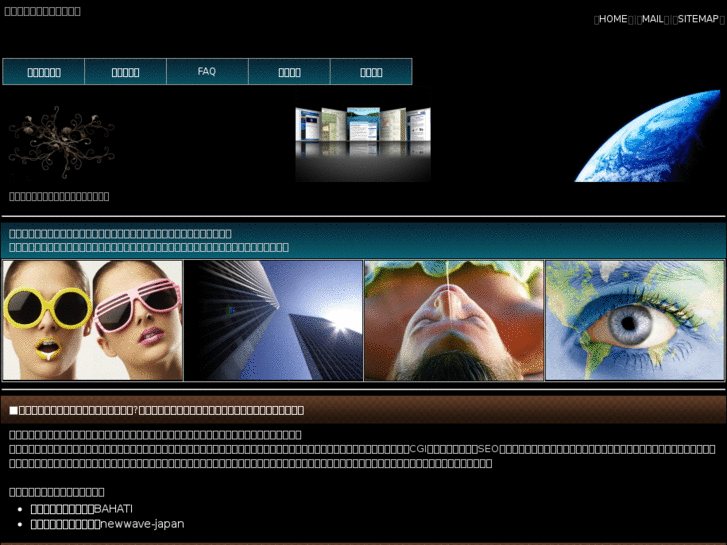This screenshot has height=545, width=727.
Task: Open the newwave-japan list link
Action: (107, 524)
